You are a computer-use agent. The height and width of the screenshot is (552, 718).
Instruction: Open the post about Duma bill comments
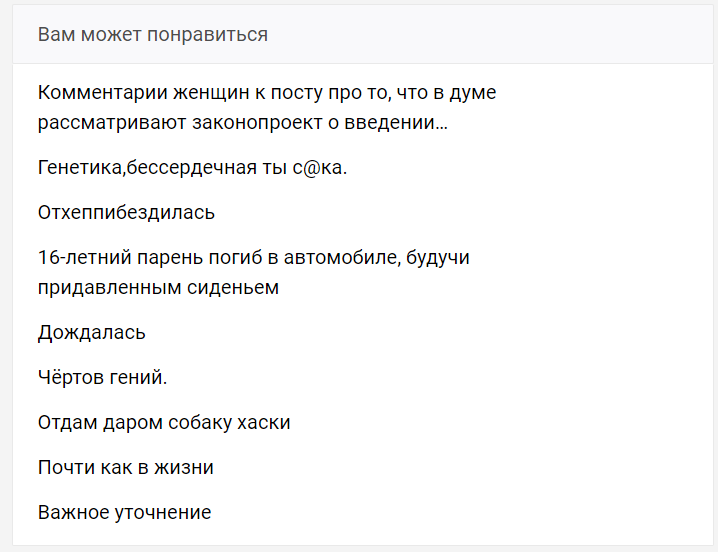point(267,94)
